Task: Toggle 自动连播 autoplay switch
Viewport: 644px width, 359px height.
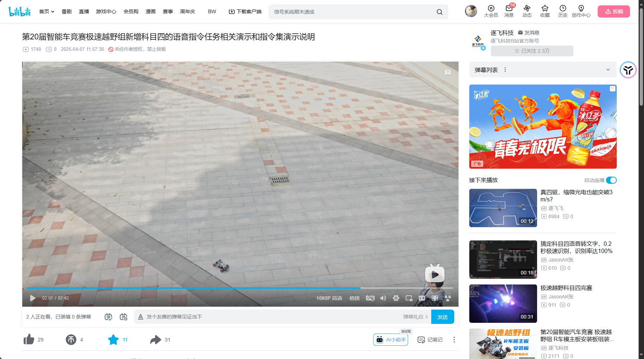Action: [x=611, y=180]
